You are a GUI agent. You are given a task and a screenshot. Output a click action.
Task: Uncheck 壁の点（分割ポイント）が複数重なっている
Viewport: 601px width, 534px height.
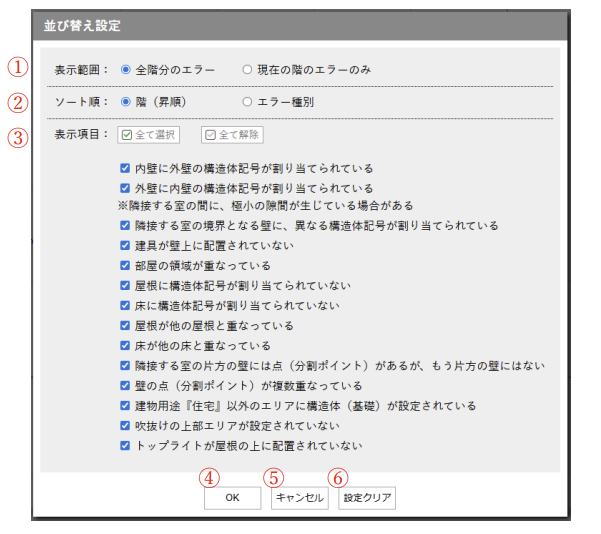(125, 386)
